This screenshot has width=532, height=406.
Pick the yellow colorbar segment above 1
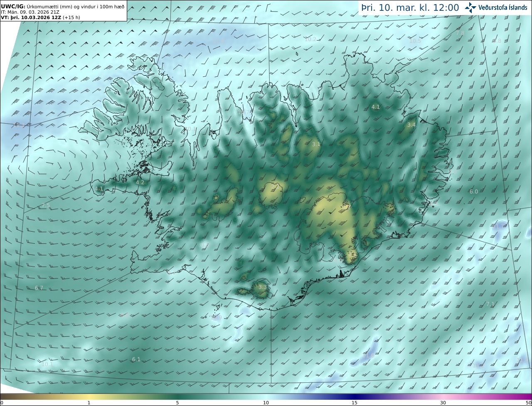click(89, 396)
